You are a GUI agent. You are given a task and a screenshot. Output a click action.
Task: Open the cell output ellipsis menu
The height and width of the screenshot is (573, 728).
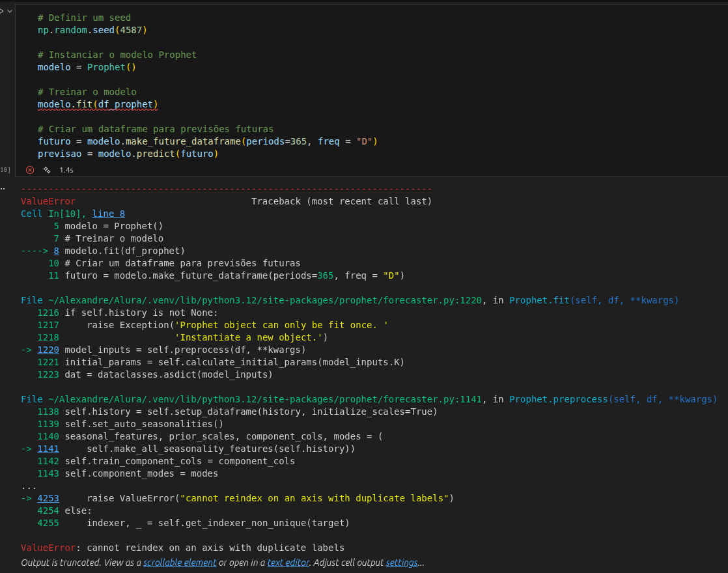(x=3, y=189)
